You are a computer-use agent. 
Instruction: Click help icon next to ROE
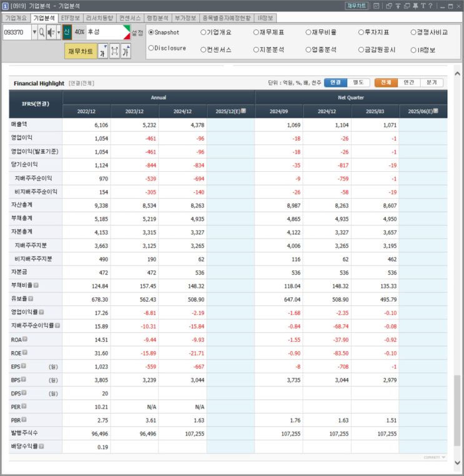pyautogui.click(x=25, y=352)
